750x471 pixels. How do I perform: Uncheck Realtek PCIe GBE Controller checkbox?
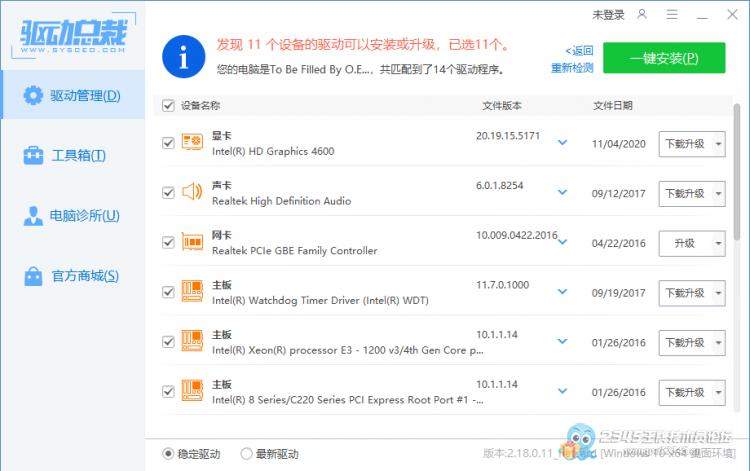click(x=168, y=242)
